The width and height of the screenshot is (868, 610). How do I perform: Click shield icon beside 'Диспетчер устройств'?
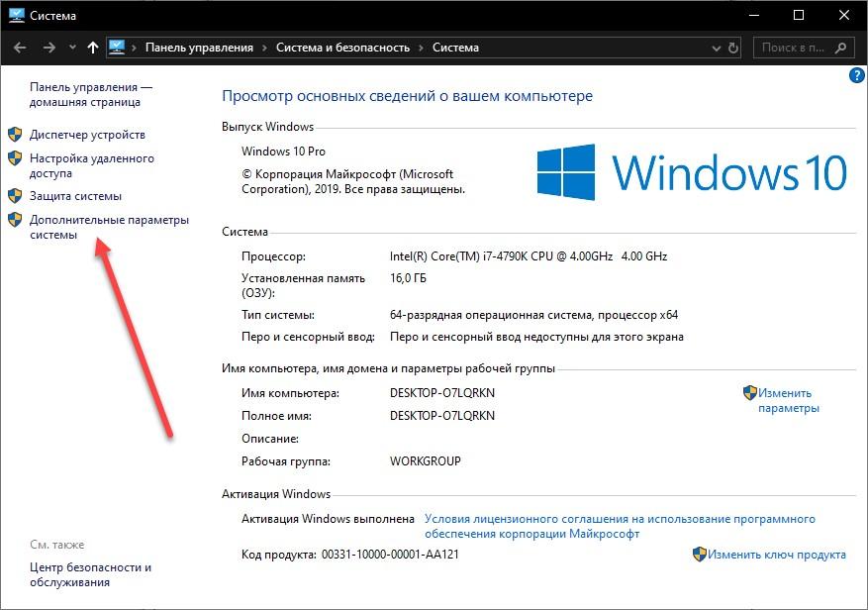click(15, 134)
